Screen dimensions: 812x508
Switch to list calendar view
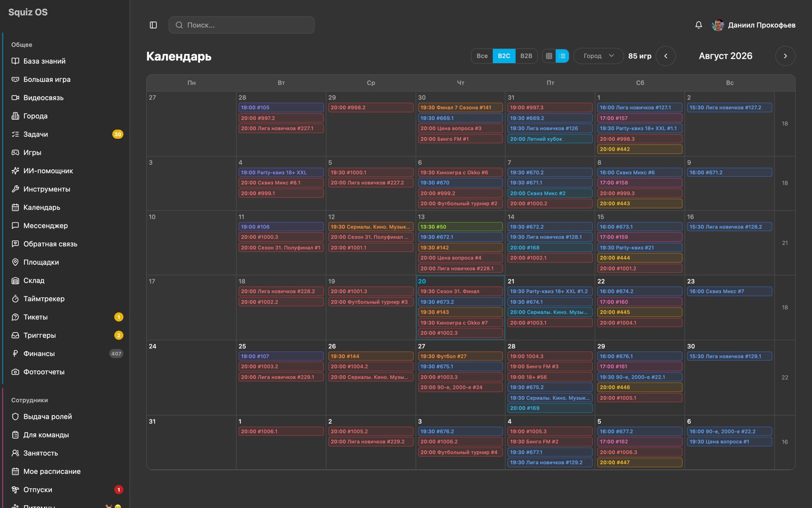click(562, 56)
